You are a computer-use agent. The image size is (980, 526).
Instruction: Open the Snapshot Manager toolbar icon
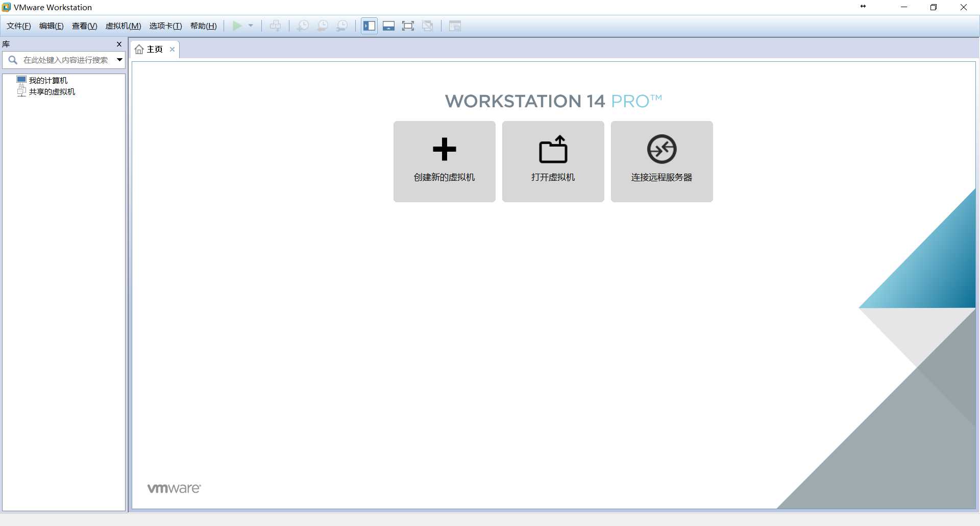342,26
